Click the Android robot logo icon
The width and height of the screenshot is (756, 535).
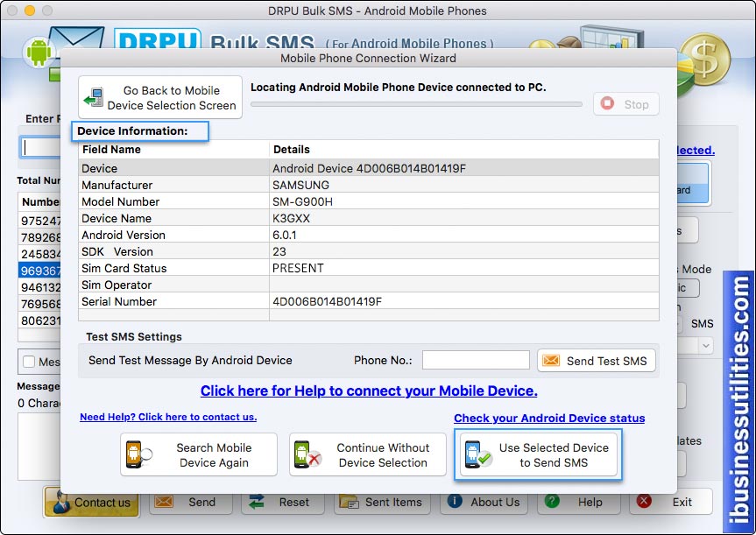tap(39, 52)
